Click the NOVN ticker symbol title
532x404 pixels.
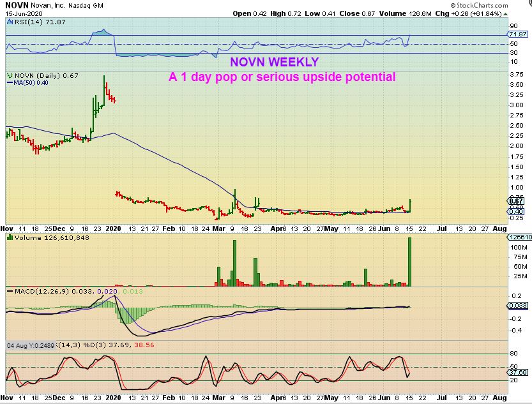[17, 5]
